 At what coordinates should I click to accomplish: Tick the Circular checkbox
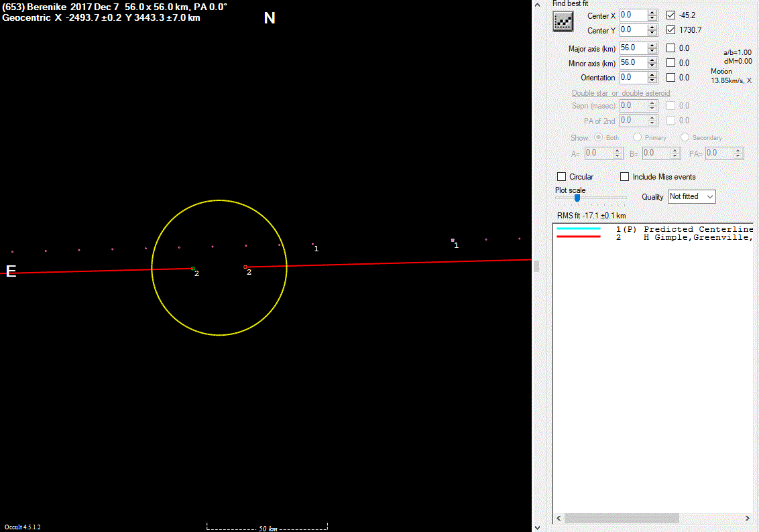click(x=562, y=177)
